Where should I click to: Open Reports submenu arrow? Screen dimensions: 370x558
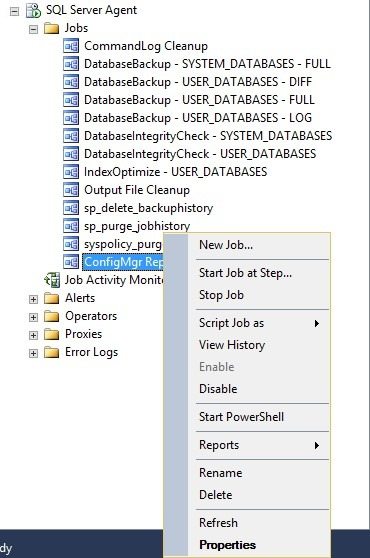point(317,445)
